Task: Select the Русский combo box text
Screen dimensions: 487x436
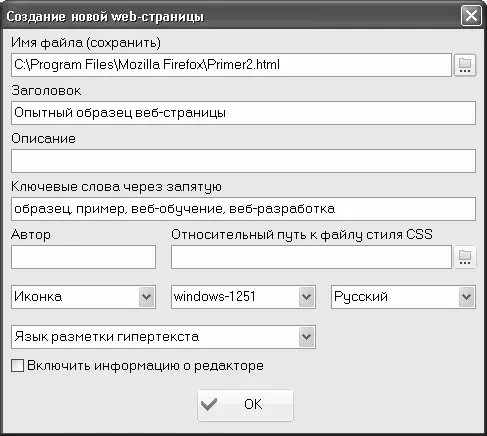Action: tap(361, 297)
